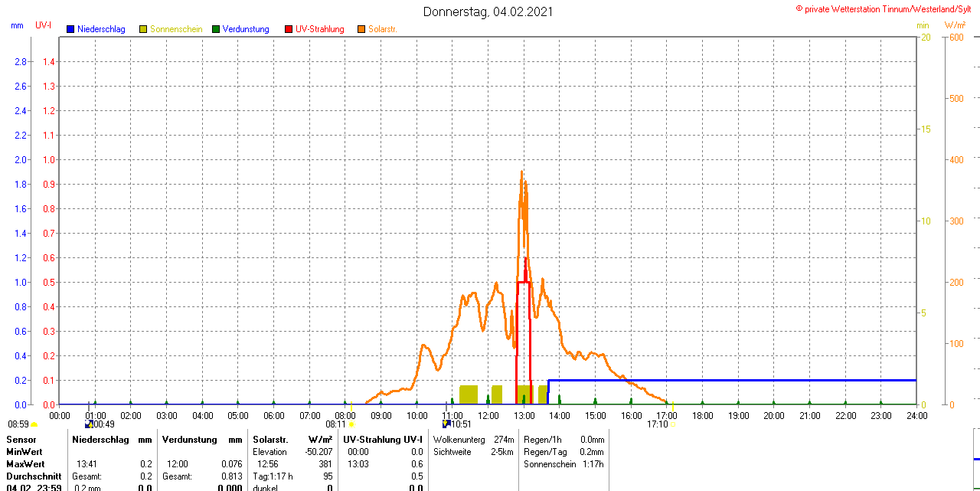Click the 12:00 time axis label
Screen dimensions: 980x491
[x=488, y=415]
